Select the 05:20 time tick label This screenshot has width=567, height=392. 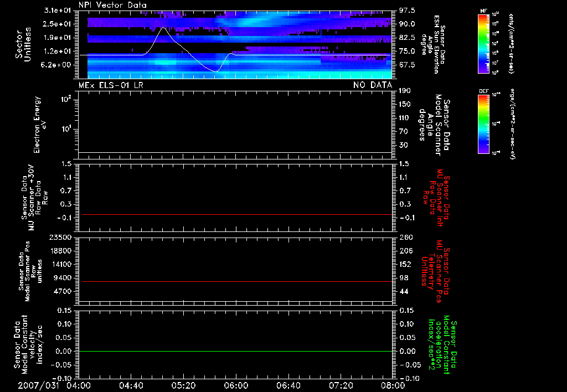click(x=183, y=385)
